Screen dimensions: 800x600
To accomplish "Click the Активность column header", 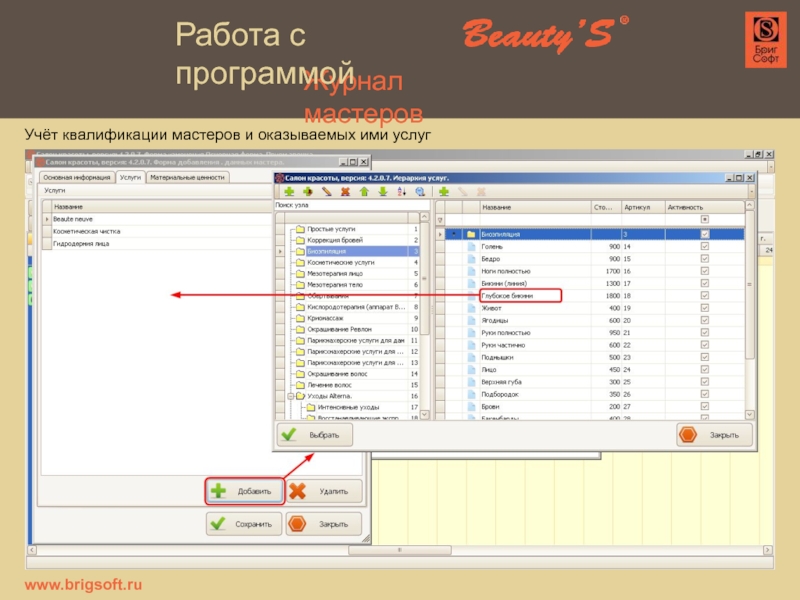I will point(705,207).
